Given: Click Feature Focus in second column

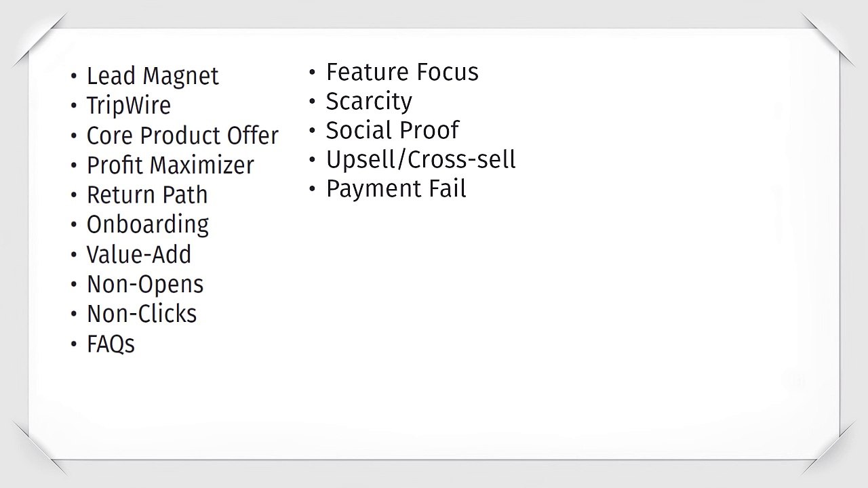Looking at the screenshot, I should pos(402,73).
